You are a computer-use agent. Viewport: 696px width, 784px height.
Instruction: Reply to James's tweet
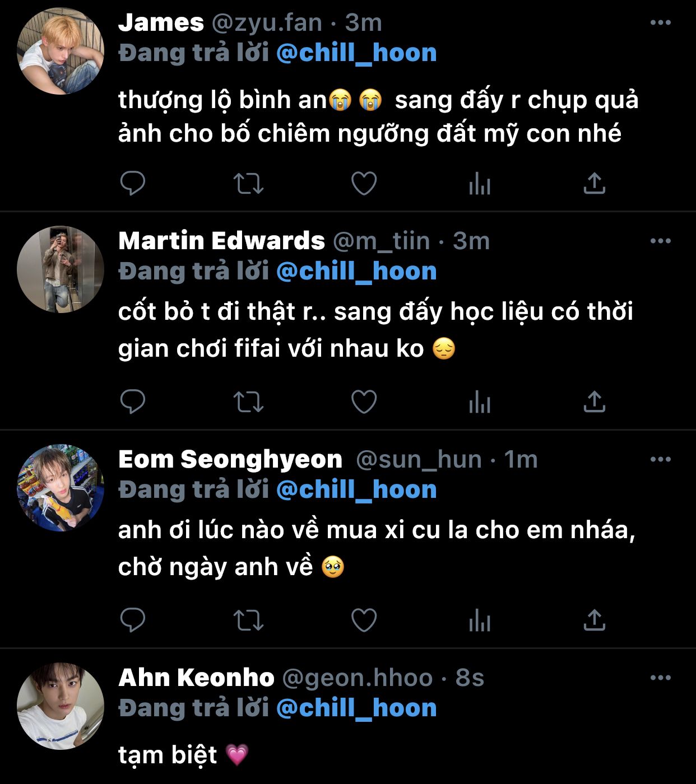pyautogui.click(x=133, y=183)
